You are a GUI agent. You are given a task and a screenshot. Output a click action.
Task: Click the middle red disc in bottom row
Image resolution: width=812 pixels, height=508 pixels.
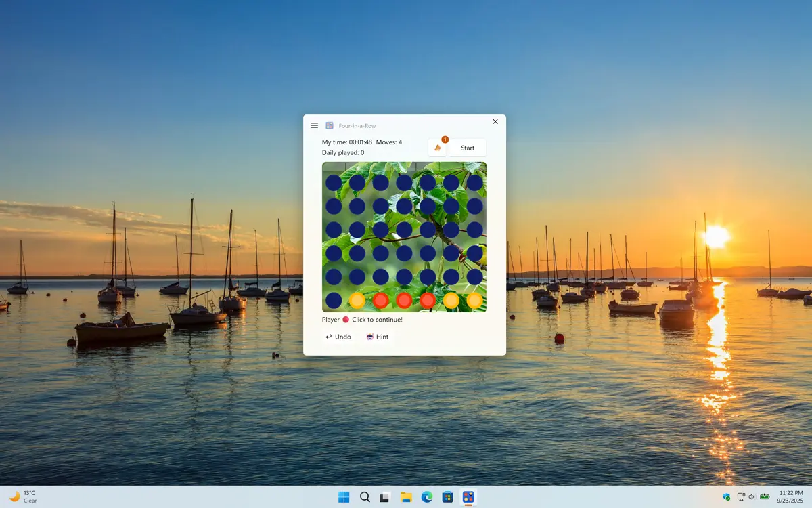[x=404, y=300]
